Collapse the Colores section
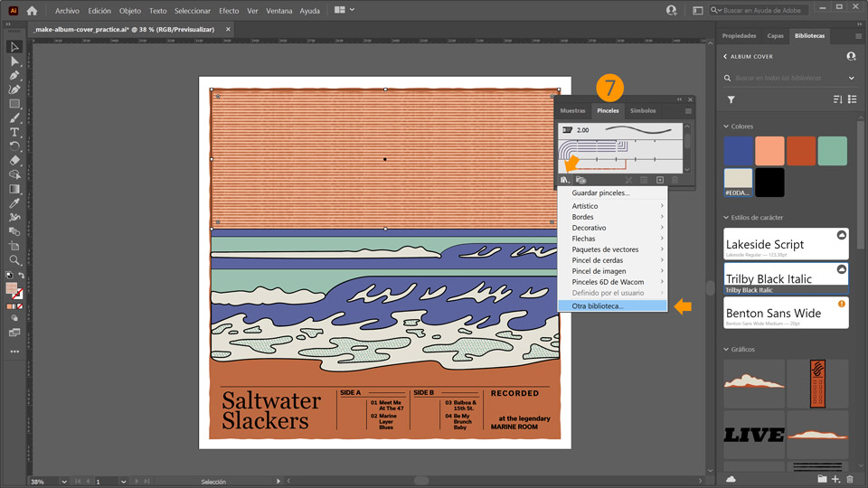This screenshot has height=488, width=868. 726,127
